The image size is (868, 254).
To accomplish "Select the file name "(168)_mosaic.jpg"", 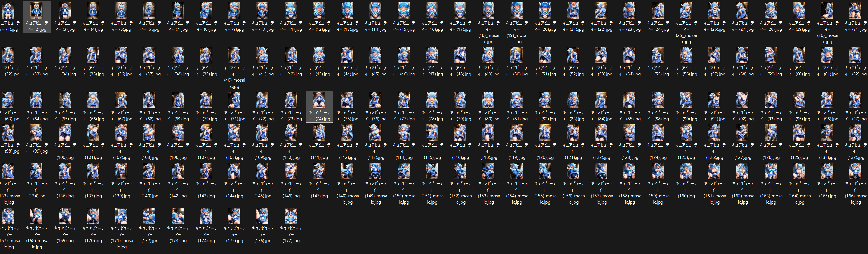I will (37, 238).
